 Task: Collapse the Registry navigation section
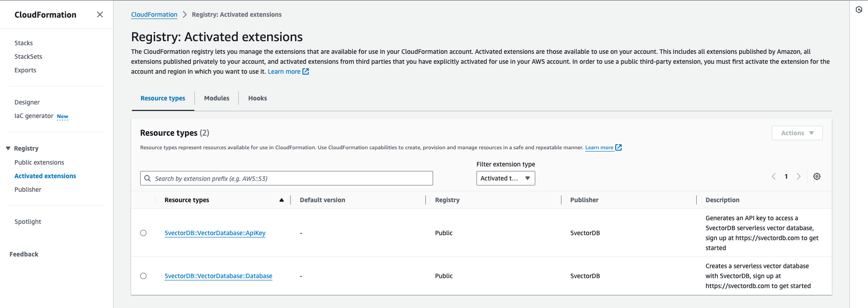pyautogui.click(x=8, y=148)
